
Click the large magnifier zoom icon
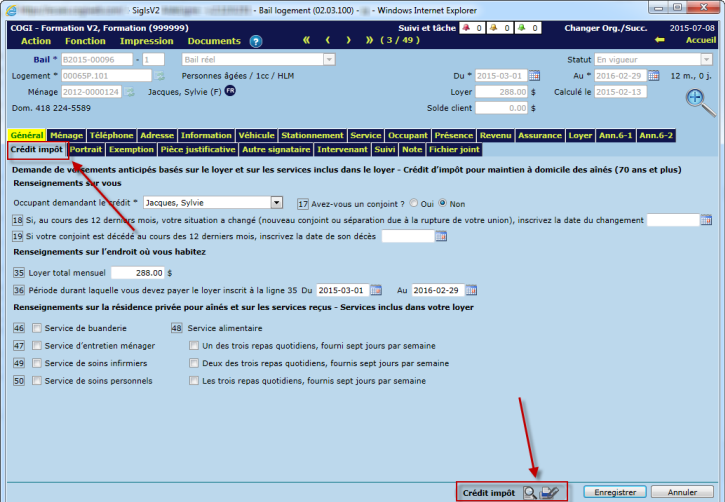pos(698,99)
